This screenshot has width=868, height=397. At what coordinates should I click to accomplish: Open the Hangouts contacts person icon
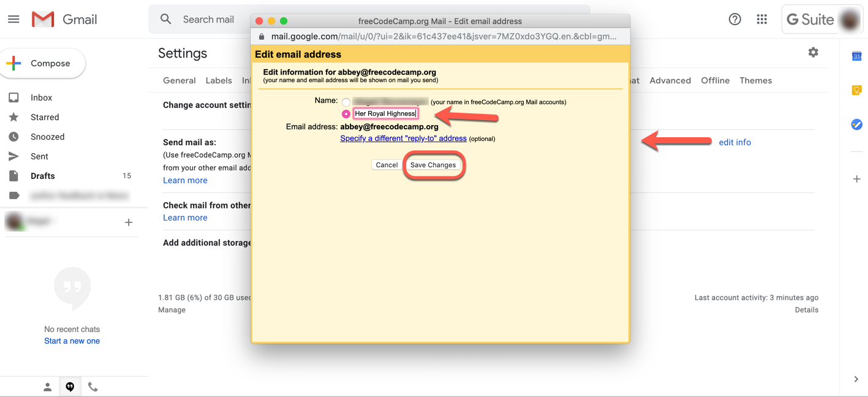47,387
